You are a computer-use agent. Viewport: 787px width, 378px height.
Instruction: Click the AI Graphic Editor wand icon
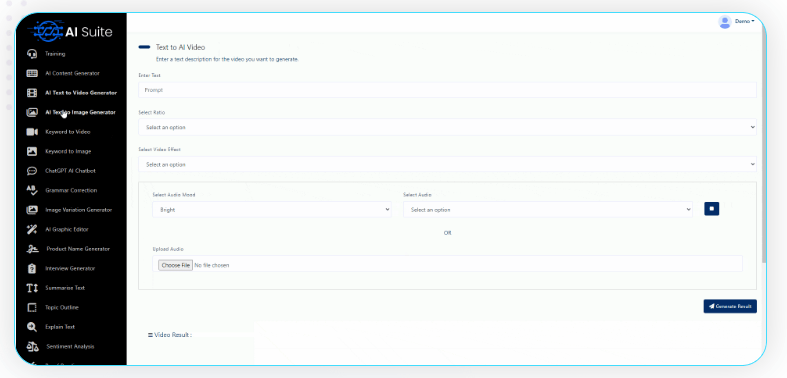click(x=32, y=229)
